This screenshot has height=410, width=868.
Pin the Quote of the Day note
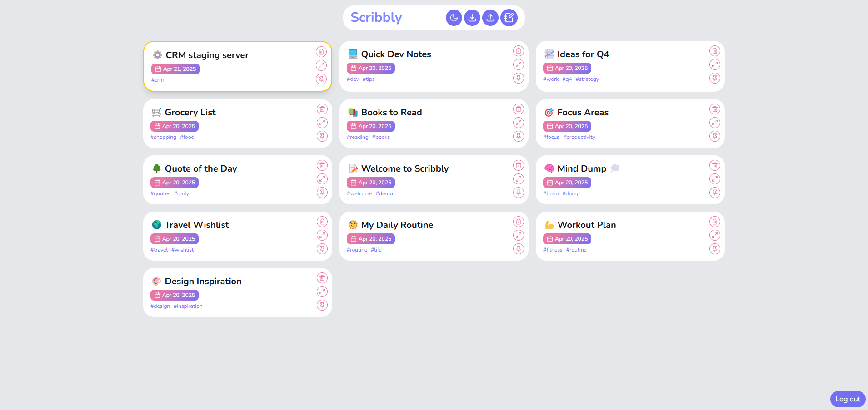click(322, 193)
